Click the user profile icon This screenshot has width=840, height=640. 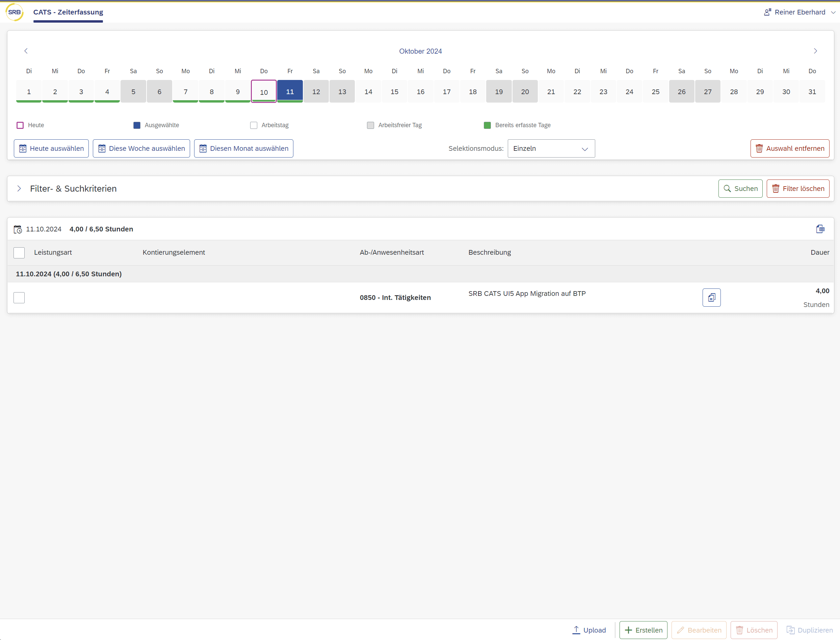[x=767, y=12]
